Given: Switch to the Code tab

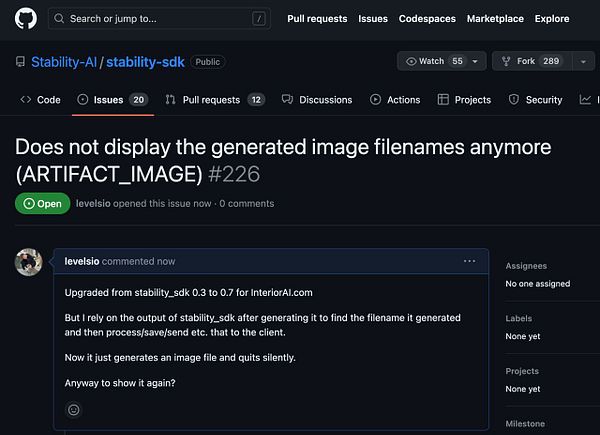Looking at the screenshot, I should pyautogui.click(x=41, y=100).
